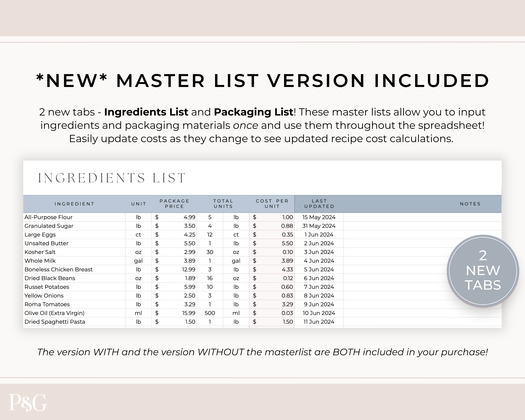Select the All-Purpose Flour ingredient cell
This screenshot has height=420, width=525.
coord(49,217)
